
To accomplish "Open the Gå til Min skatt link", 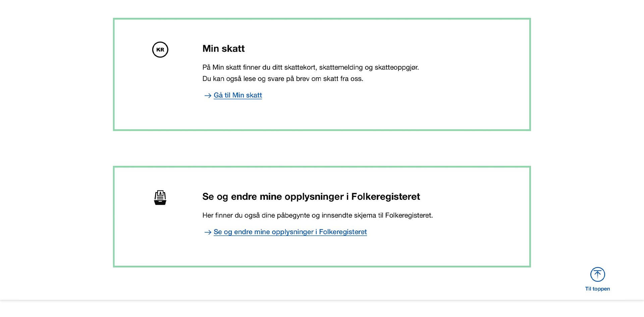I will point(238,95).
